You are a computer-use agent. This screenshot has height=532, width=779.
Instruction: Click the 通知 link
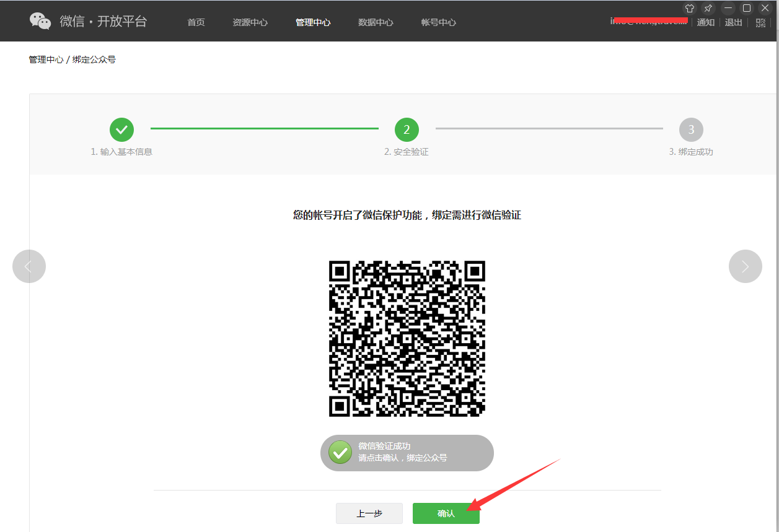tap(706, 22)
